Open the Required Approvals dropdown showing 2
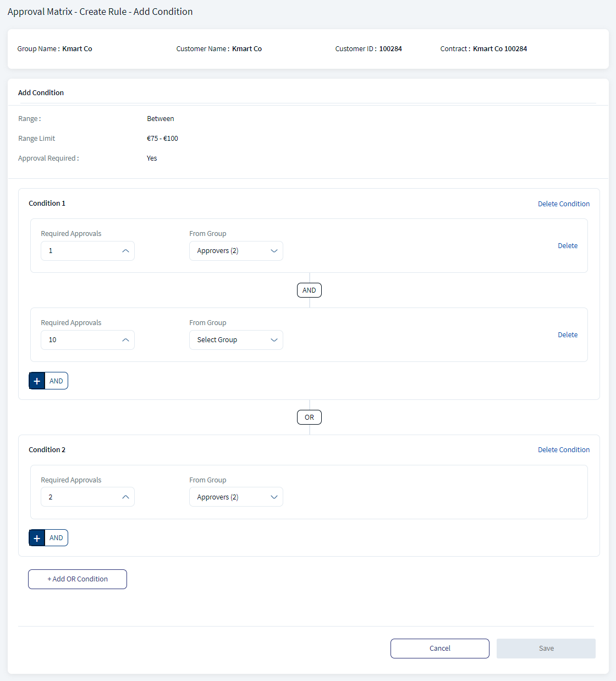The image size is (616, 681). [x=87, y=497]
